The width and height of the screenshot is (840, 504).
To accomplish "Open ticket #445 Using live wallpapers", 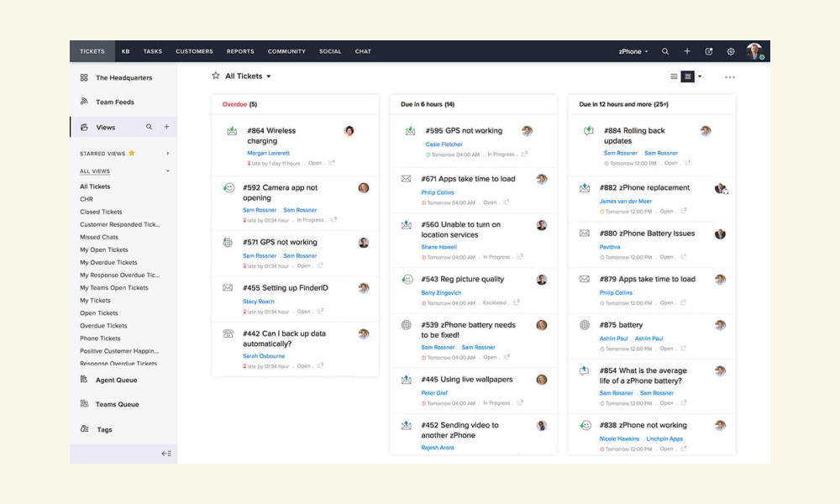I will pyautogui.click(x=466, y=379).
